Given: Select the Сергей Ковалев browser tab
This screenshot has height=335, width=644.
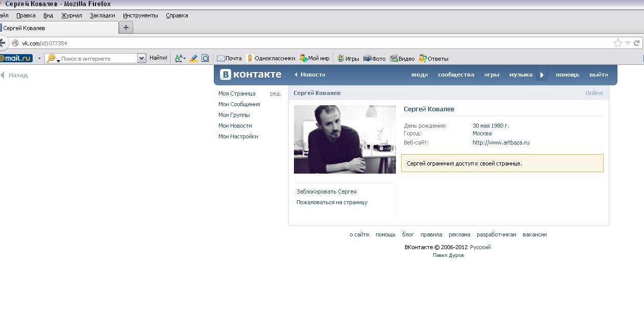Looking at the screenshot, I should [x=59, y=28].
